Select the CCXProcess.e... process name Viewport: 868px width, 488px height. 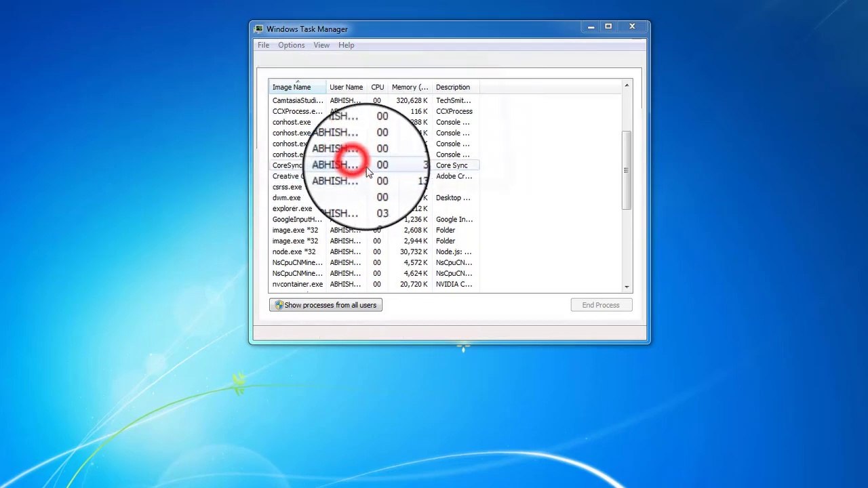click(297, 111)
